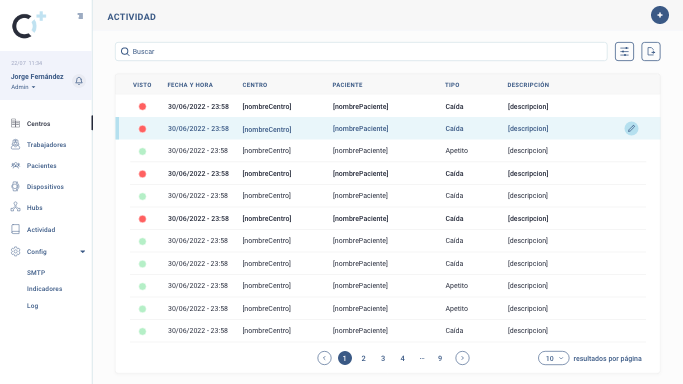Toggle green status dot in fifth row
683x384 pixels.
[142, 196]
